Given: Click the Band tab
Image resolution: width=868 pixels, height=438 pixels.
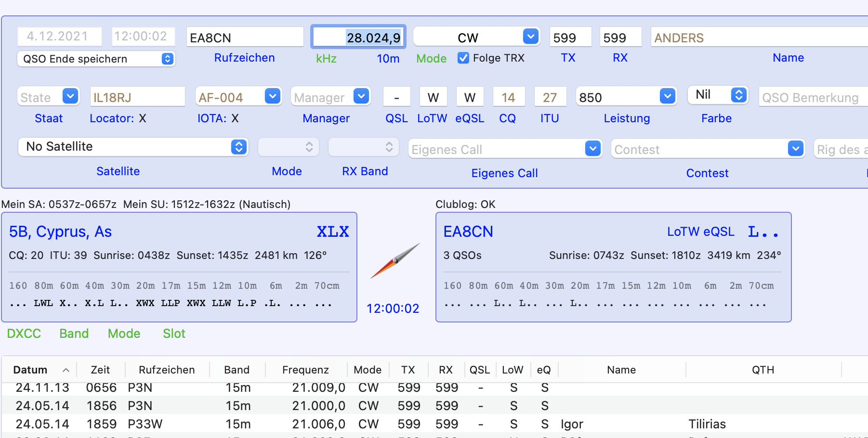Looking at the screenshot, I should 74,334.
